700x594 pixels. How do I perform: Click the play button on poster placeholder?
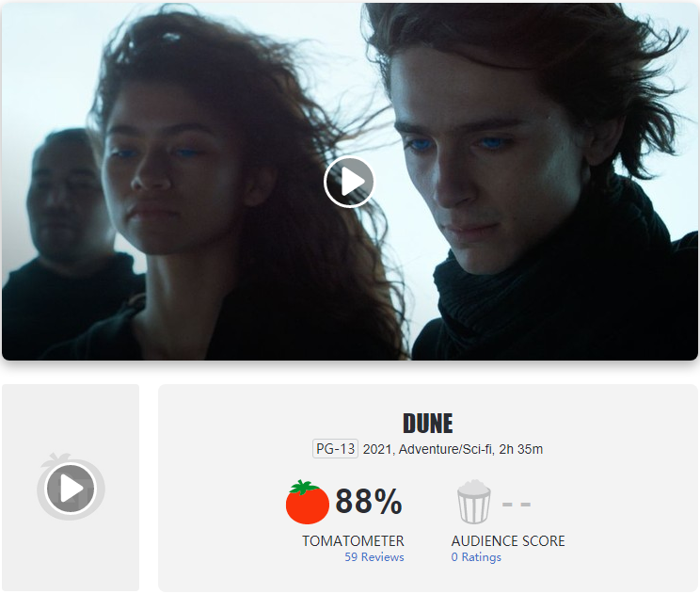tap(71, 488)
